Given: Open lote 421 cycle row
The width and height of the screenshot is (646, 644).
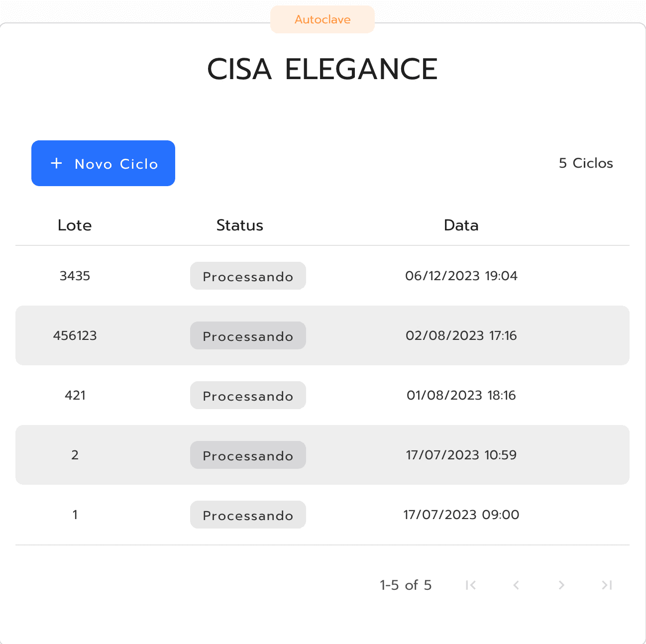Looking at the screenshot, I should coord(323,395).
